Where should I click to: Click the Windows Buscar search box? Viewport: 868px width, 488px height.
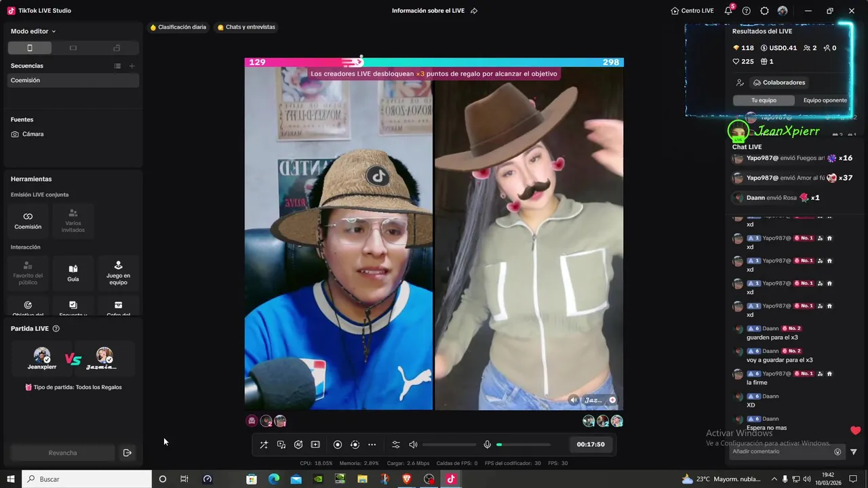(87, 479)
